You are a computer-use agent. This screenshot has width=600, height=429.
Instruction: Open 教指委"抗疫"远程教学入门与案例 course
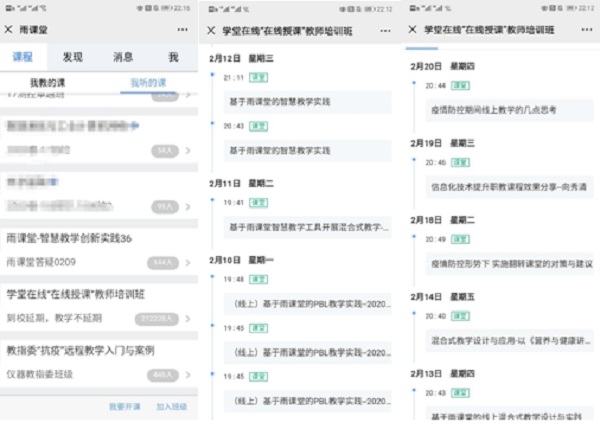(80, 351)
